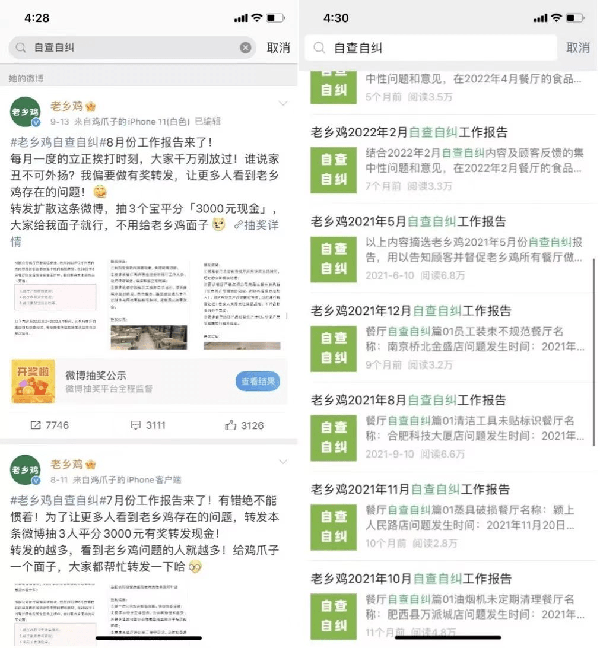The width and height of the screenshot is (600, 648).
Task: Click the right search field containing 自查自纠
Action: [x=431, y=48]
